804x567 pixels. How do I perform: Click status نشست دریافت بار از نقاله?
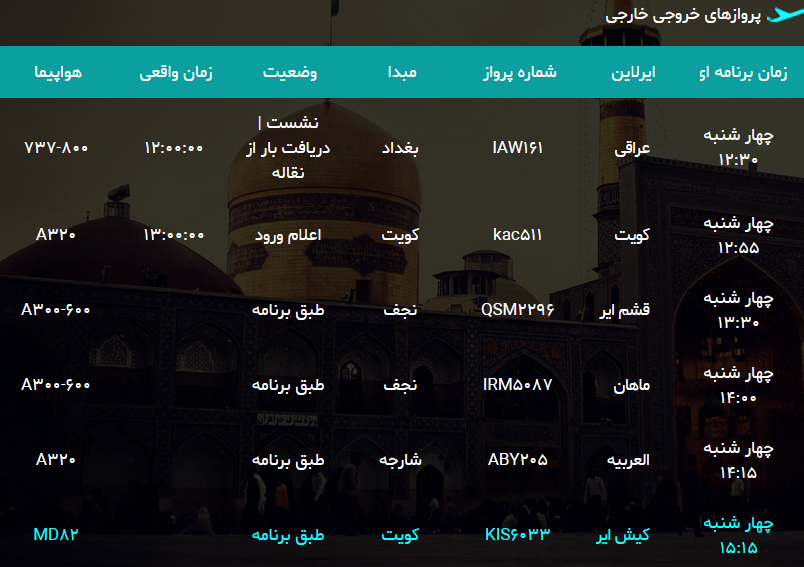(288, 148)
